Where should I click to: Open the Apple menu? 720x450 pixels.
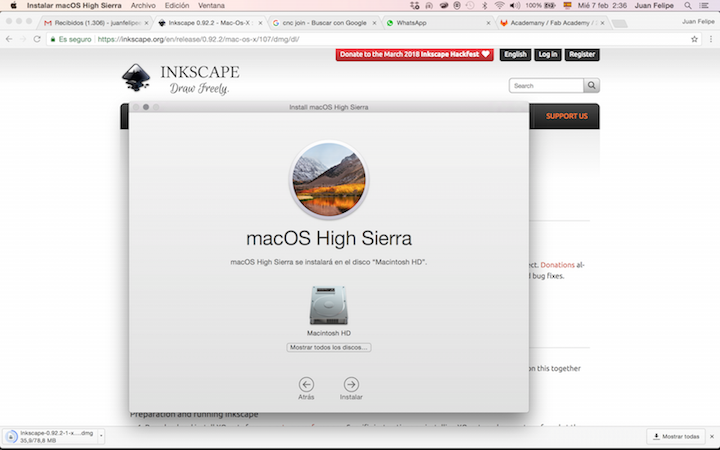coord(13,6)
